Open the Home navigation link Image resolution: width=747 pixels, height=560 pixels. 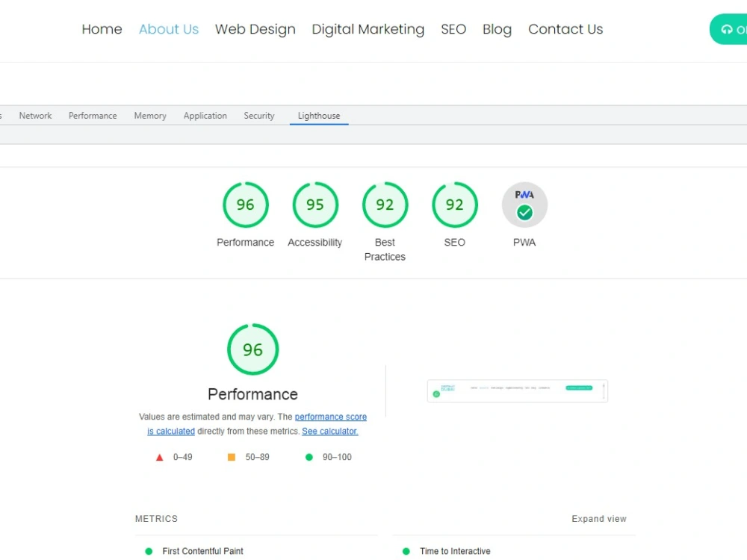pos(102,29)
